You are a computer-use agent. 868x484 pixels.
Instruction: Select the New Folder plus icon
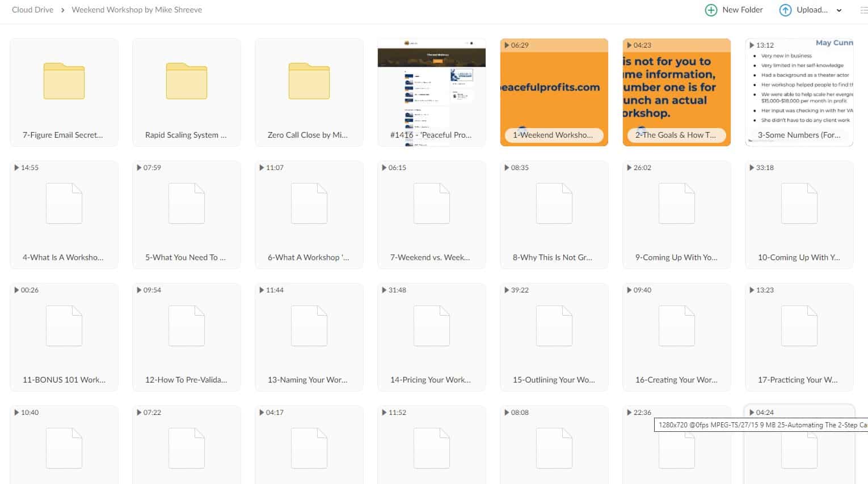(710, 10)
